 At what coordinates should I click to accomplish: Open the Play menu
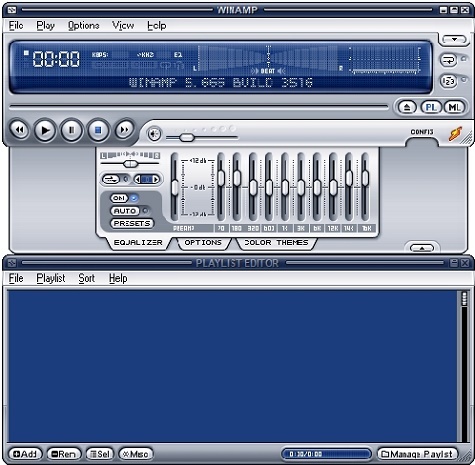46,26
